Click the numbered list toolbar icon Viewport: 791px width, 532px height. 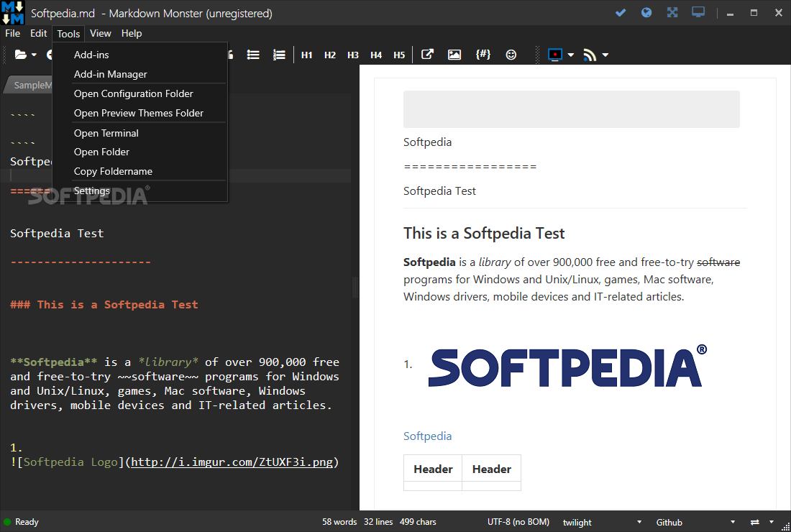[x=279, y=55]
